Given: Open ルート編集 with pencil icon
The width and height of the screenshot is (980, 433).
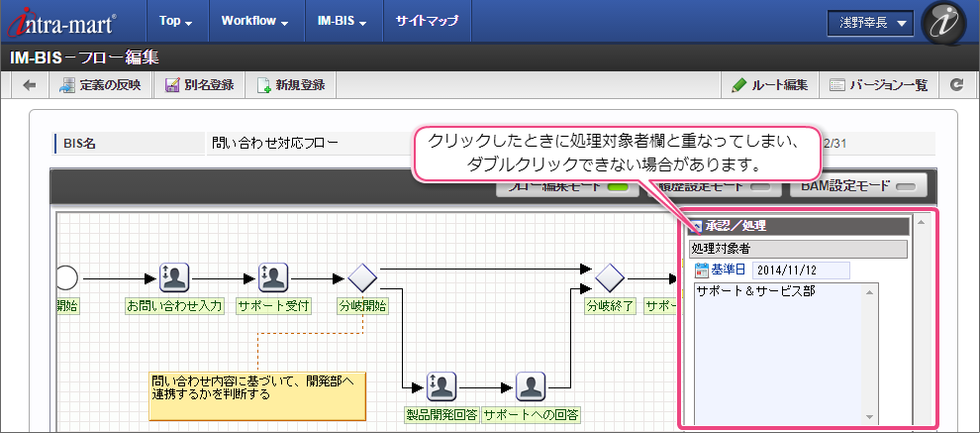Looking at the screenshot, I should pyautogui.click(x=769, y=85).
